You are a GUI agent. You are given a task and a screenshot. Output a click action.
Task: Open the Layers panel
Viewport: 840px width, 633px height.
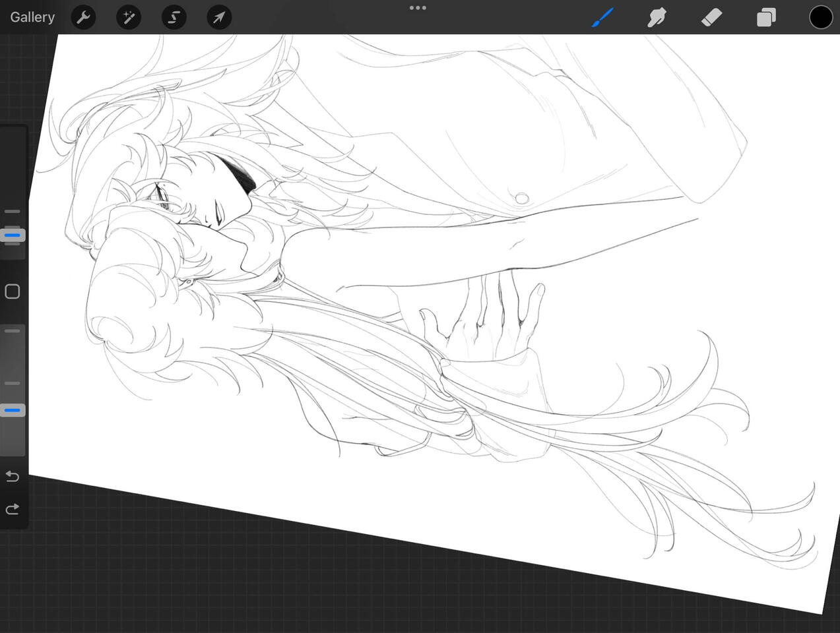click(x=766, y=17)
